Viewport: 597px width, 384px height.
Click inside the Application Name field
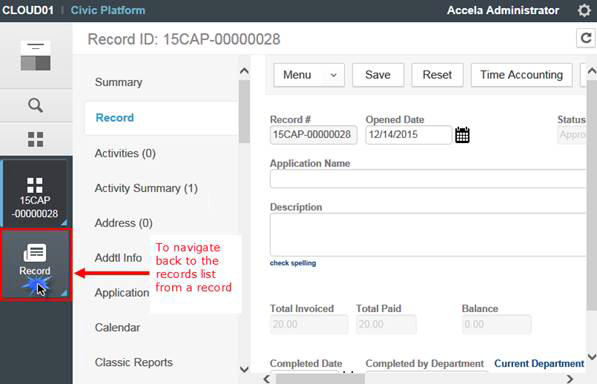[x=428, y=179]
